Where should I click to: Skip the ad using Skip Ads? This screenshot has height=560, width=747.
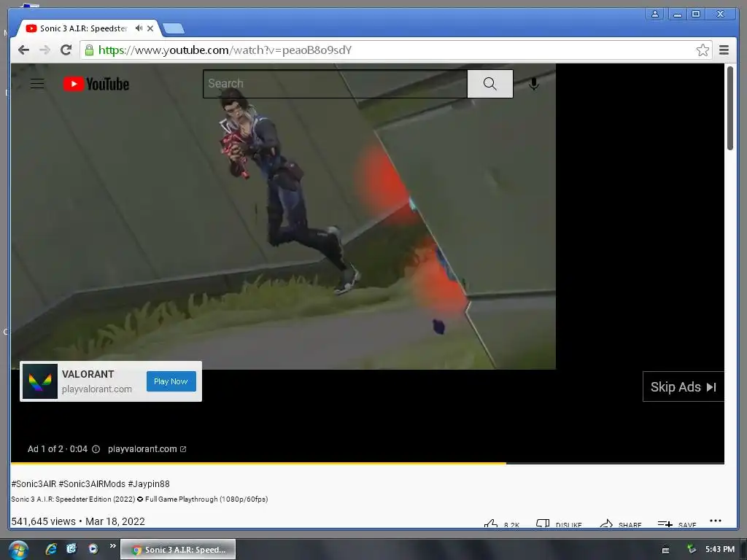[683, 386]
